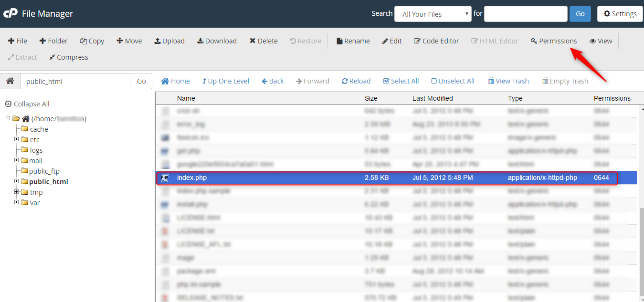Click the Upload icon
The height and width of the screenshot is (302, 644).
coord(169,41)
